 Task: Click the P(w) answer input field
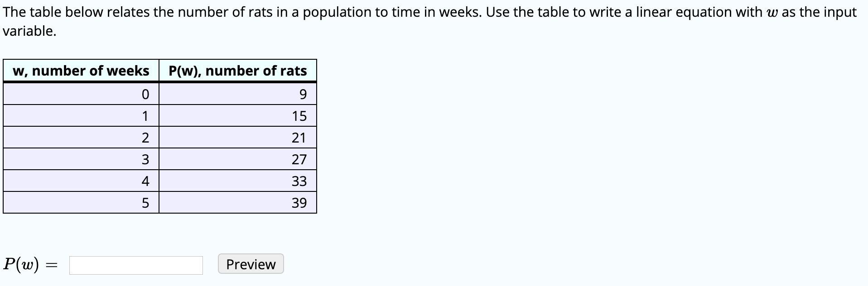point(136,265)
